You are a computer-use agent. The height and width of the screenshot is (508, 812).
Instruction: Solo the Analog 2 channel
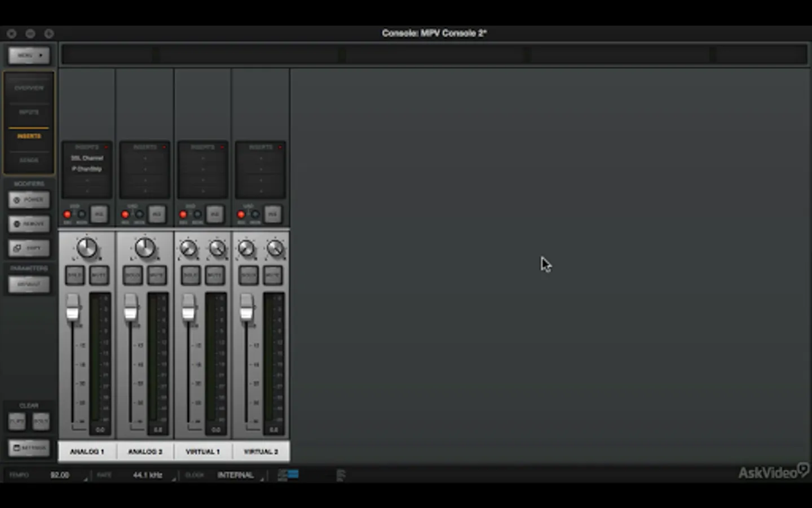tap(133, 275)
